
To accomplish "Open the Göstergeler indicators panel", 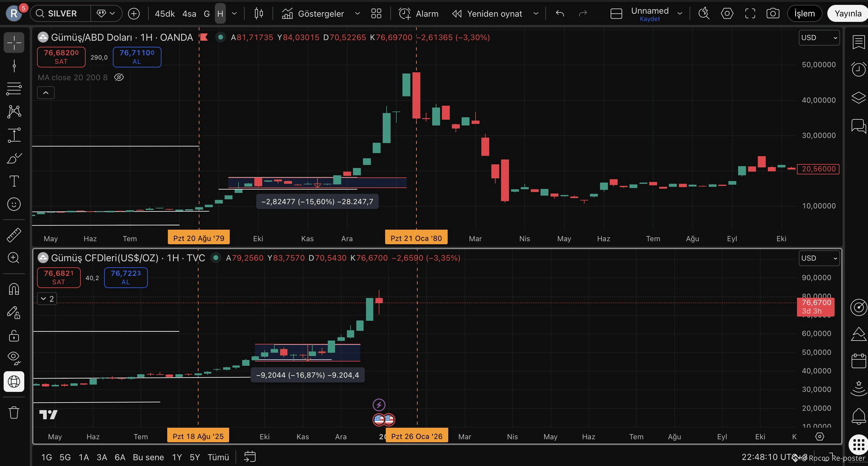I will point(313,13).
